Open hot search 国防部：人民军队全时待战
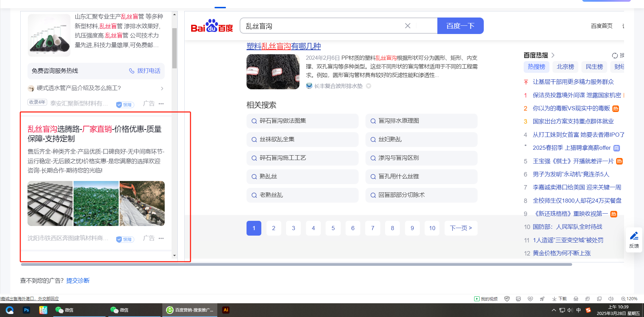This screenshot has height=317, width=644. coord(568,227)
